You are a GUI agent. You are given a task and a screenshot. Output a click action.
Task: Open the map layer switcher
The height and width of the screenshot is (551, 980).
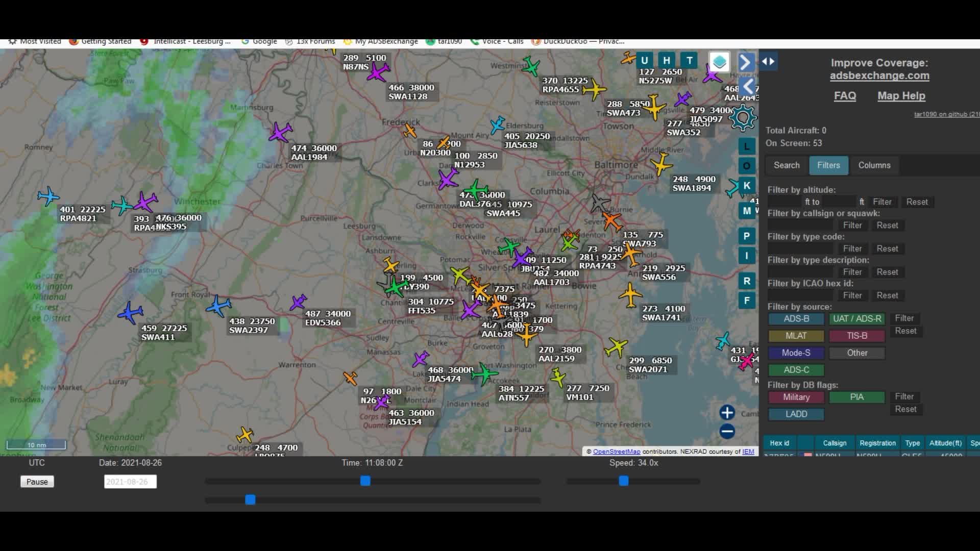coord(719,62)
